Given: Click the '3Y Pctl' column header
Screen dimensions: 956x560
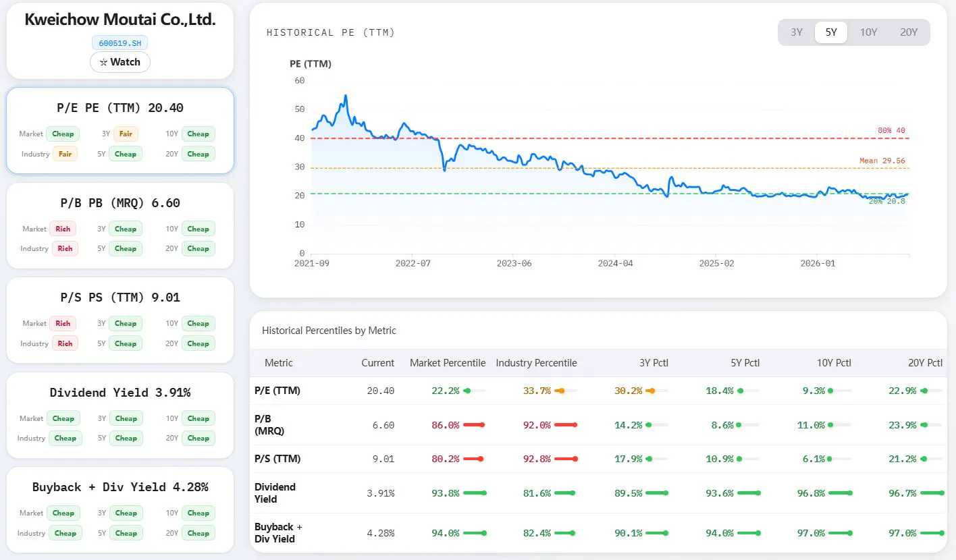Looking at the screenshot, I should tap(654, 363).
